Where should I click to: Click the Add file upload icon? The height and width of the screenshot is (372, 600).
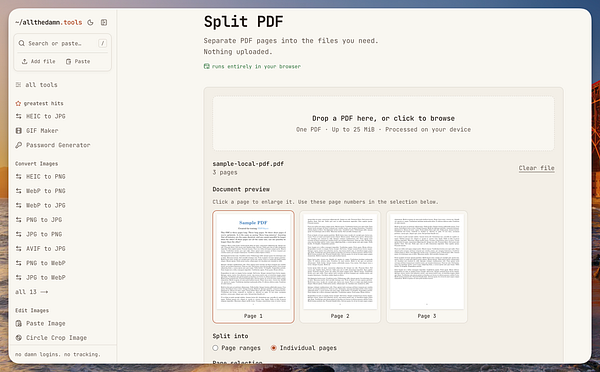(x=24, y=61)
